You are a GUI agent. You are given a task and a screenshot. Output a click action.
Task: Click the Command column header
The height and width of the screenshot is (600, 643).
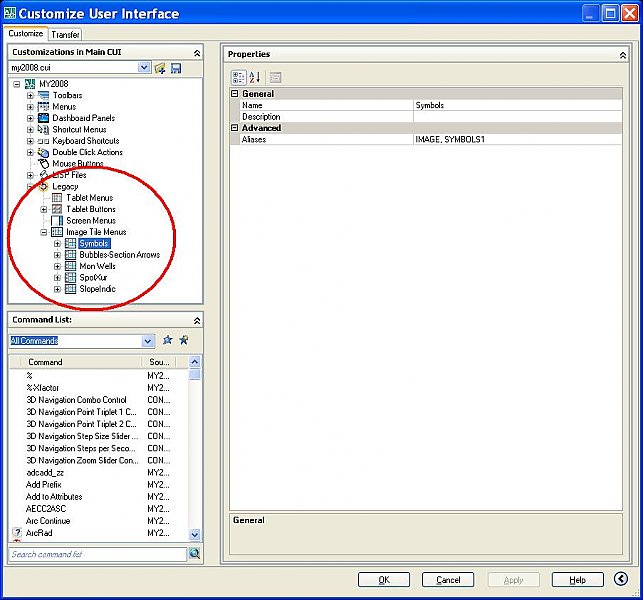coord(81,362)
